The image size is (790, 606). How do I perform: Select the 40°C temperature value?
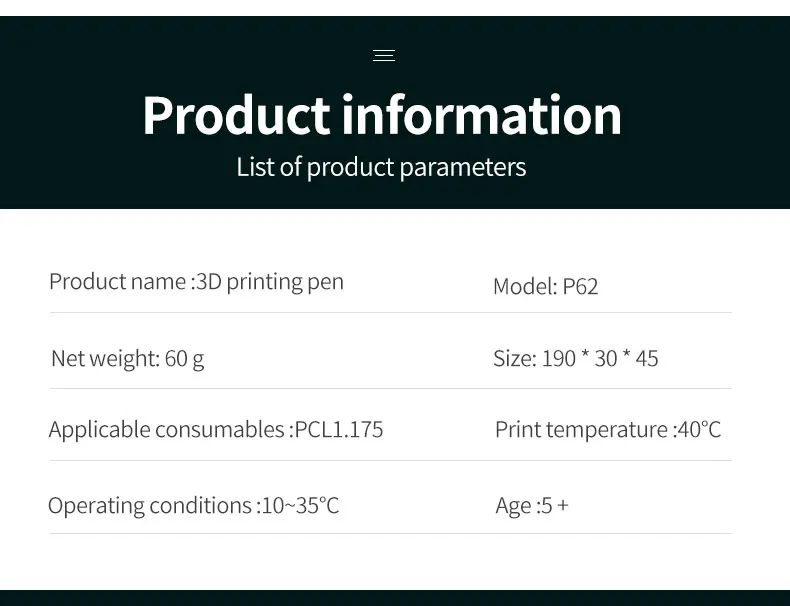699,430
